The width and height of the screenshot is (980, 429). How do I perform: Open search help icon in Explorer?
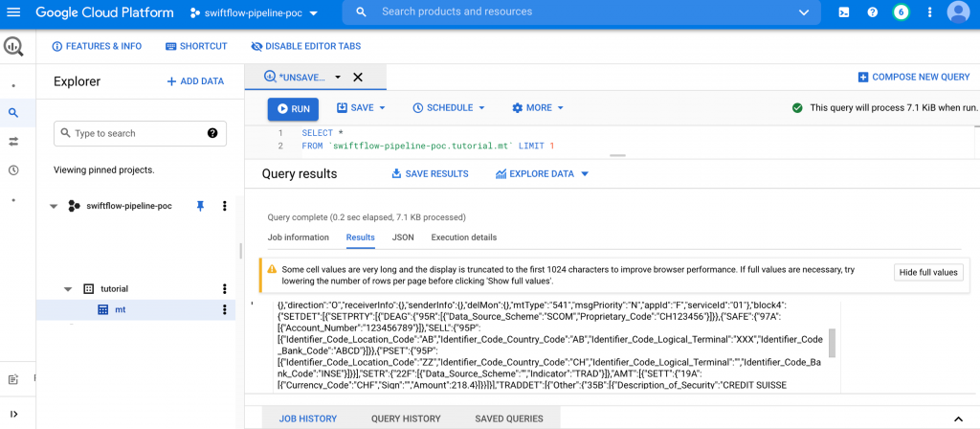(212, 133)
